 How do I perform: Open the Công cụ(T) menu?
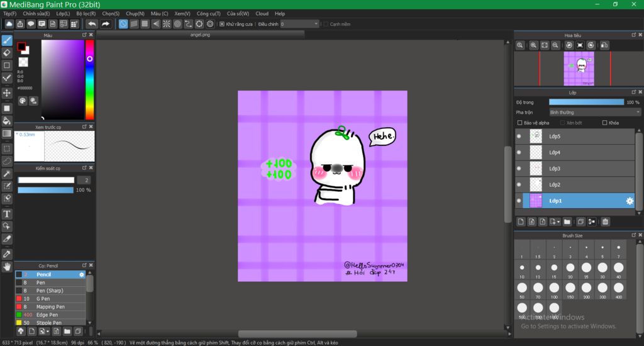coord(208,14)
